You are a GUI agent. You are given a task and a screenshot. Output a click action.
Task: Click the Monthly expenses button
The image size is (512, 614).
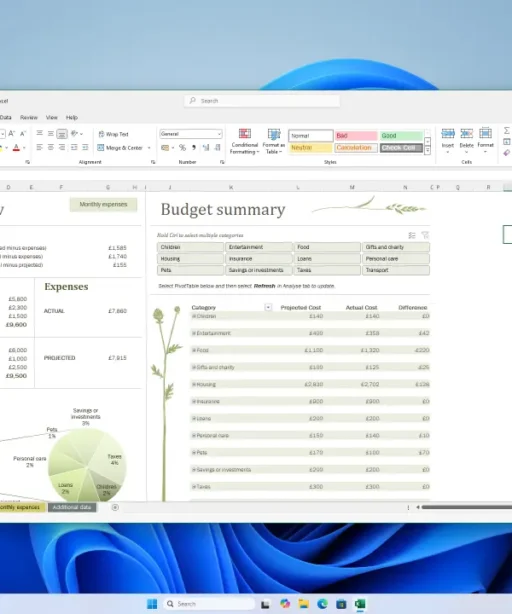coord(103,204)
